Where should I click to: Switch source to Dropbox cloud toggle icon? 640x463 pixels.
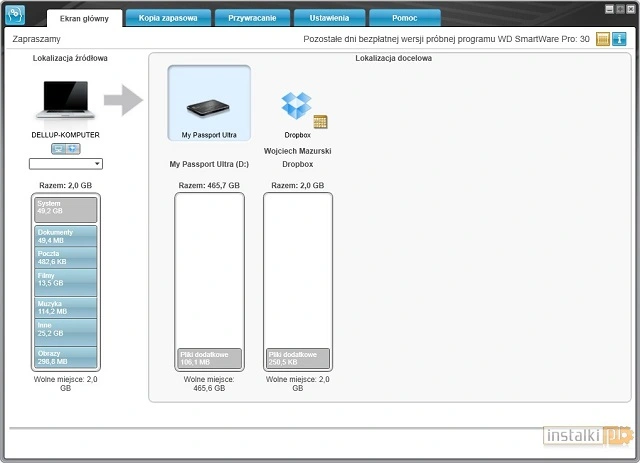[73, 148]
